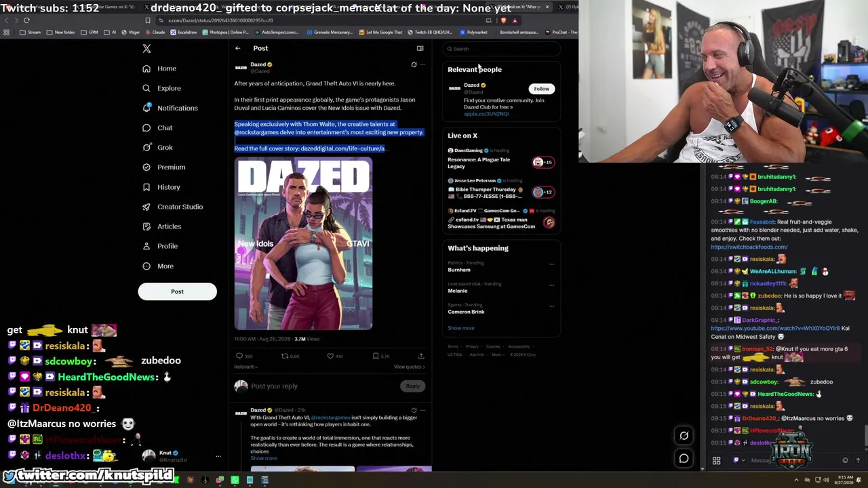Open the History icon in sidebar

pyautogui.click(x=146, y=187)
